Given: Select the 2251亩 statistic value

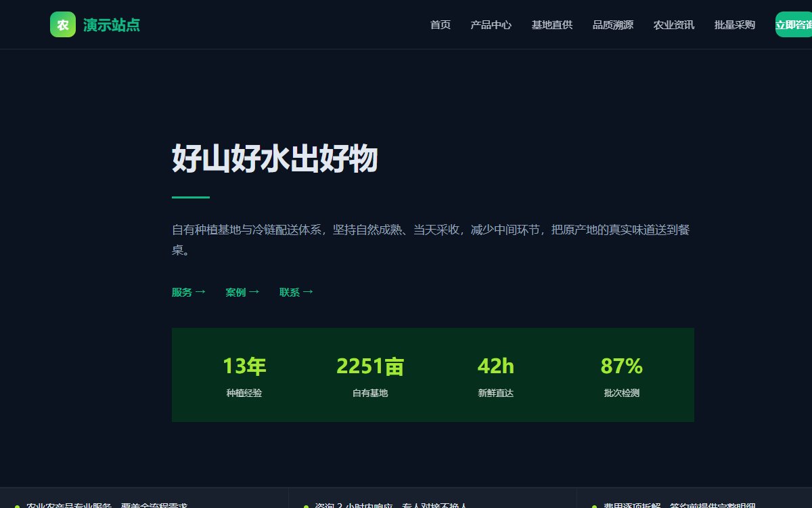Looking at the screenshot, I should 370,366.
